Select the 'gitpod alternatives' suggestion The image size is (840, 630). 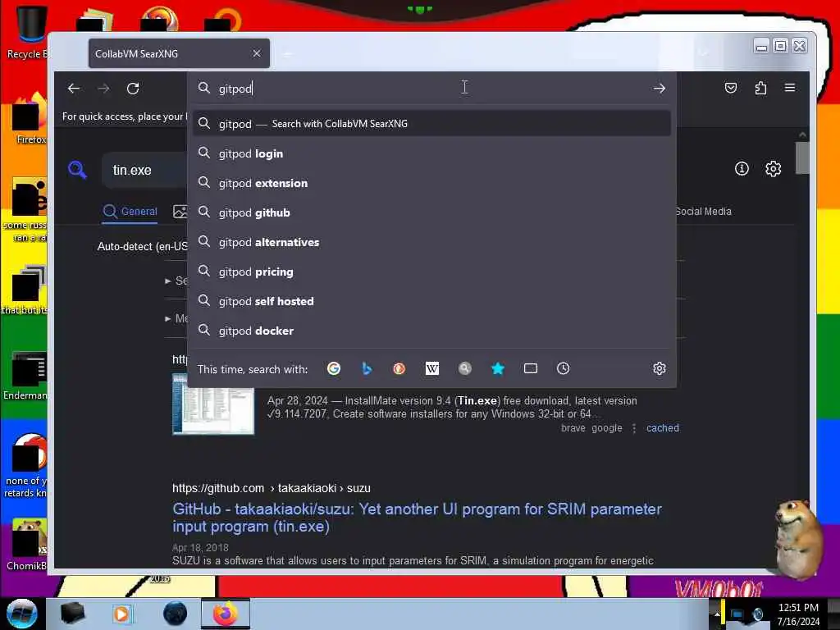click(x=431, y=242)
